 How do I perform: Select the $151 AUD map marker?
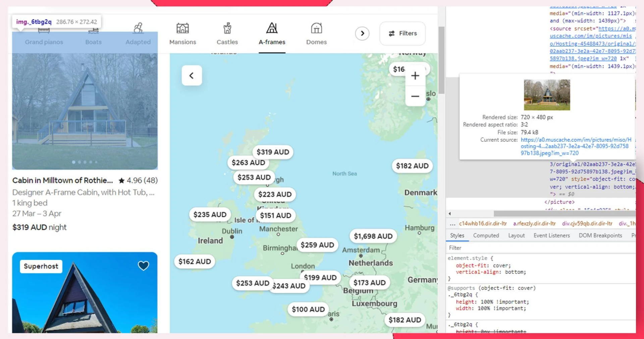[x=275, y=215]
